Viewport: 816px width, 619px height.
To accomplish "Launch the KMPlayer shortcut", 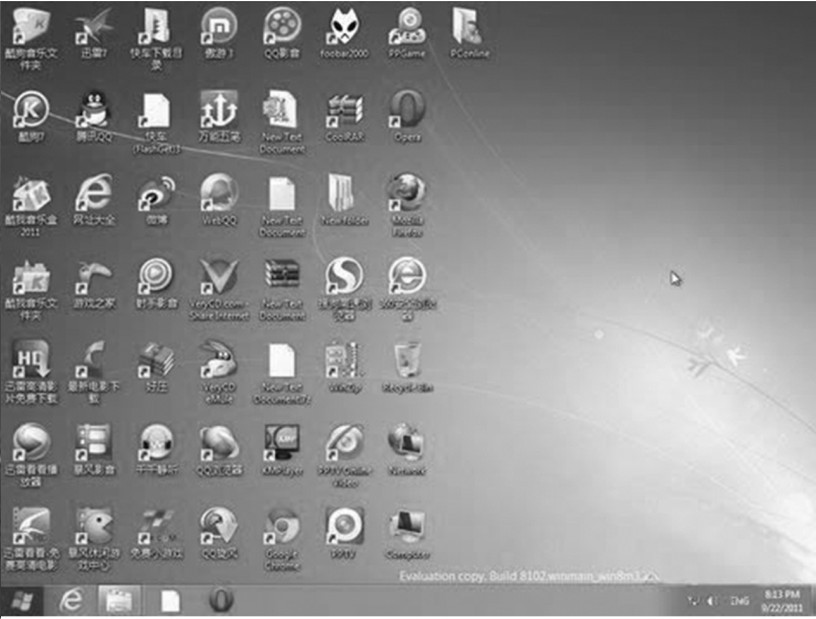I will 282,450.
